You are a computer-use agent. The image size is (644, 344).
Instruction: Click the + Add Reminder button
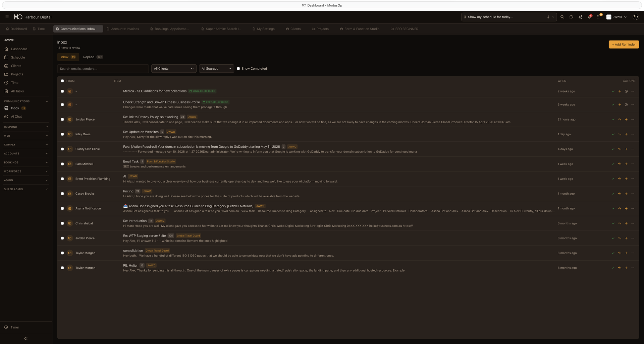[x=623, y=44]
